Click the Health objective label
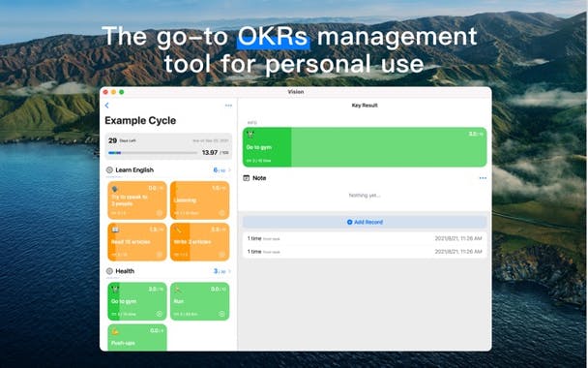Screen dimensions: 588x368 click(x=125, y=271)
